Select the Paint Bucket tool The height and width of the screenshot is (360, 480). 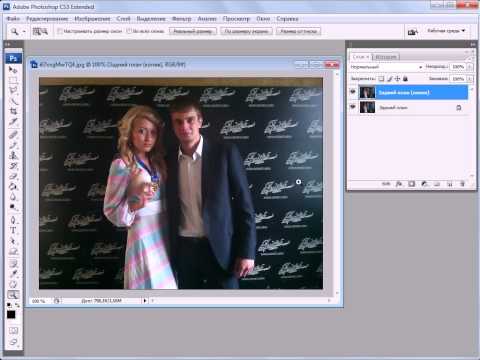point(13,186)
